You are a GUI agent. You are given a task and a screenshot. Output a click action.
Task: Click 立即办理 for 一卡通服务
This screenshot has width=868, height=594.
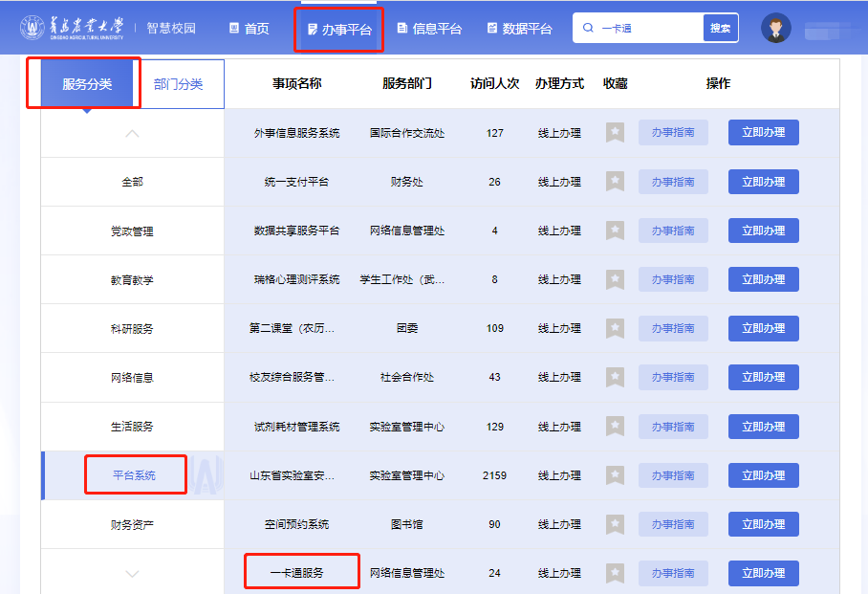click(x=763, y=573)
